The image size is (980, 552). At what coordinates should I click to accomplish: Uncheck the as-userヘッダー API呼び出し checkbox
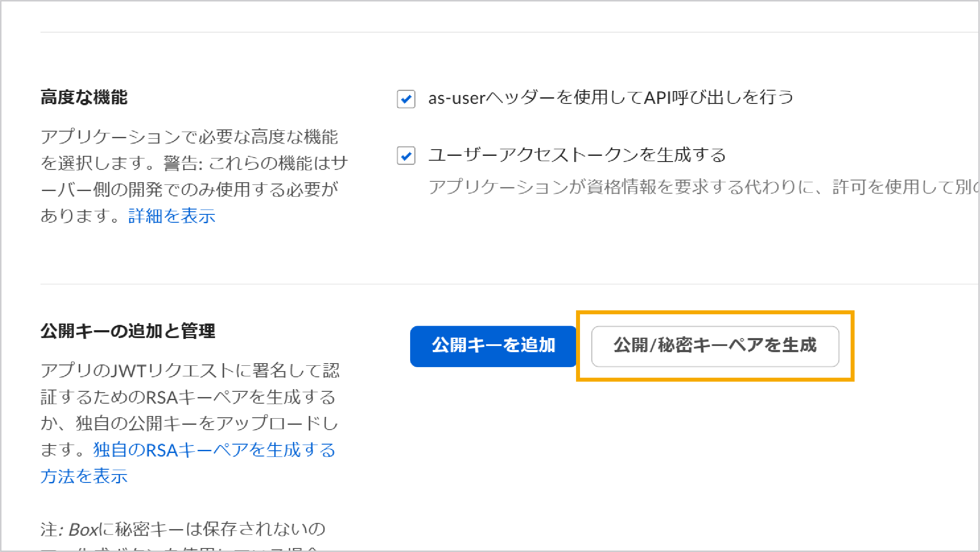(x=406, y=99)
